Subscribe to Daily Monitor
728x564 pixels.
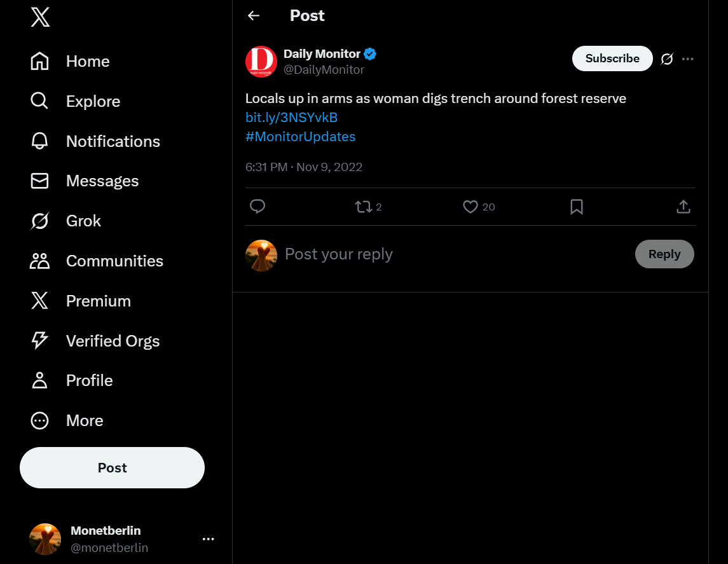click(x=612, y=58)
